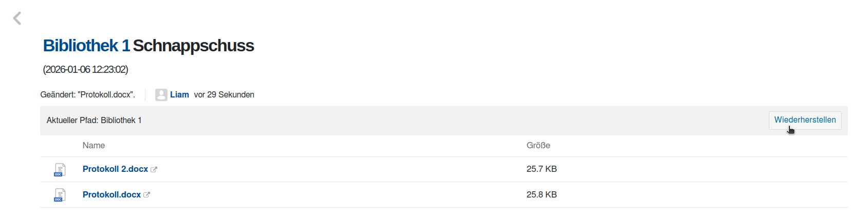Image resolution: width=868 pixels, height=218 pixels.
Task: Click the Schnappschuss heading text
Action: tap(193, 46)
